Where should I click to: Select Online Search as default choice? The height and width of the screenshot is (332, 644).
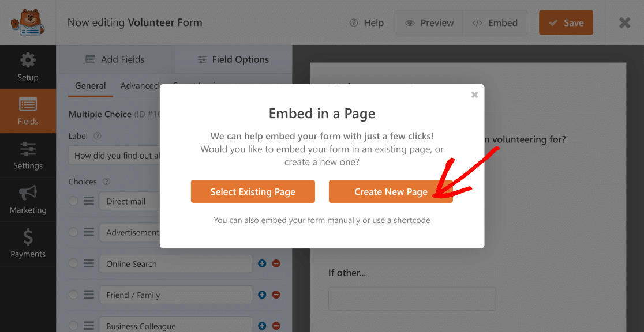click(x=73, y=263)
